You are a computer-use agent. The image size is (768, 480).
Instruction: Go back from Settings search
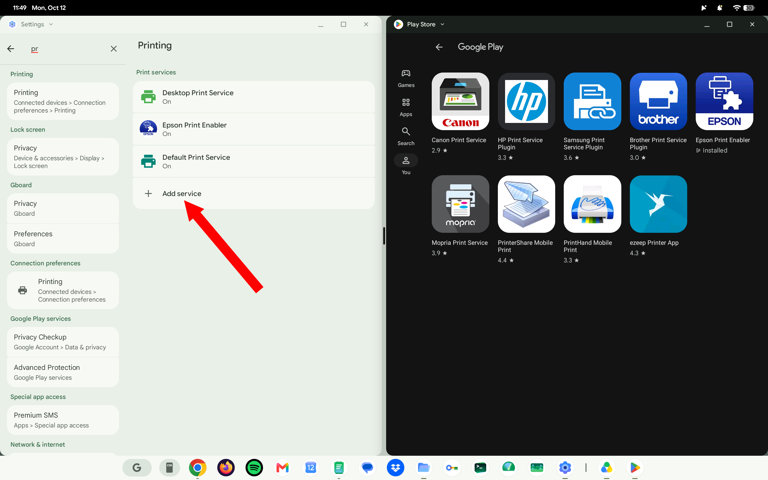[11, 48]
